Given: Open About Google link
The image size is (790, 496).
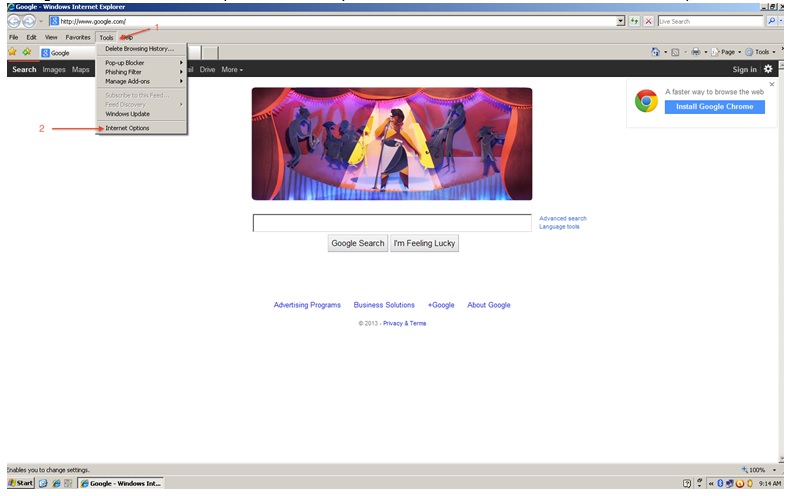Looking at the screenshot, I should (489, 305).
